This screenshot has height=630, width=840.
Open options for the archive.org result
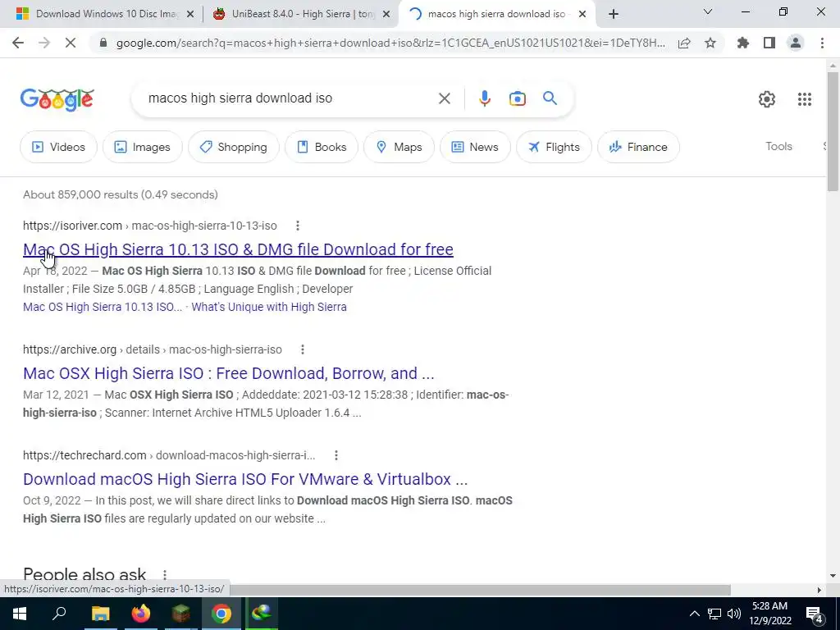[302, 349]
